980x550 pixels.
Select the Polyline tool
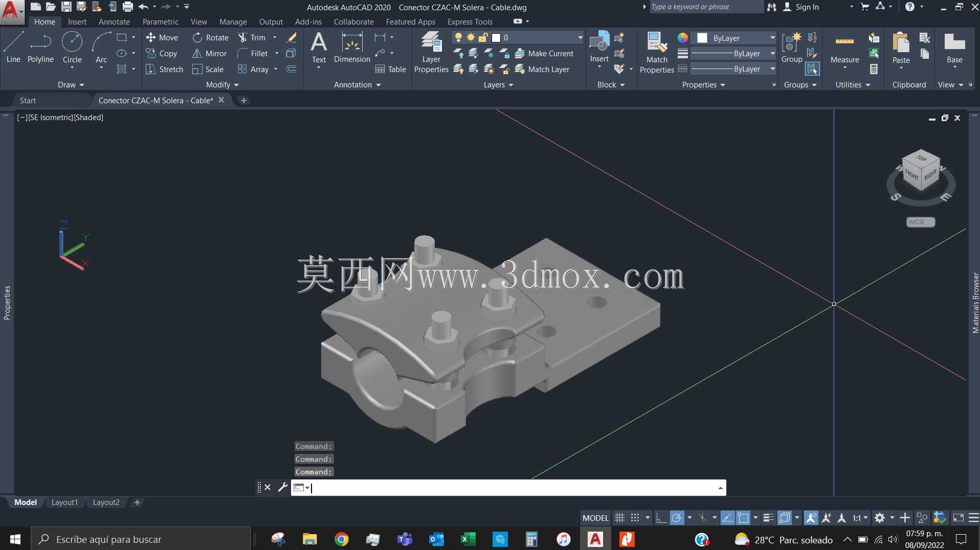[x=40, y=47]
